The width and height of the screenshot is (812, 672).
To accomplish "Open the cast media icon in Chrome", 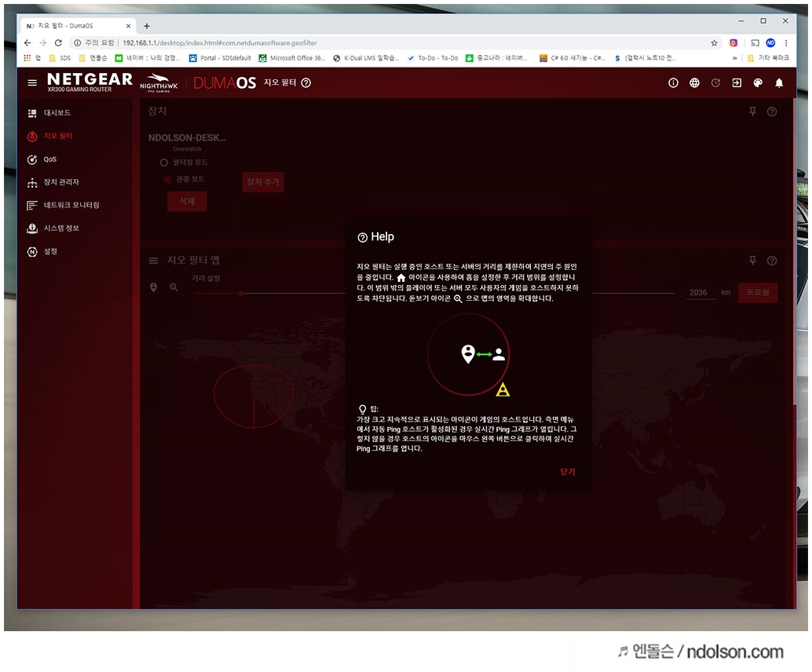I will click(x=755, y=43).
